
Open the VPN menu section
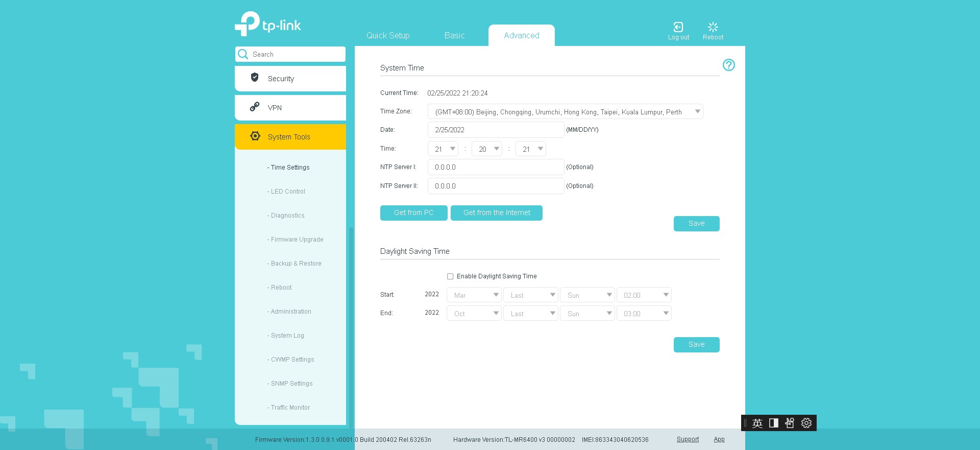pyautogui.click(x=290, y=108)
